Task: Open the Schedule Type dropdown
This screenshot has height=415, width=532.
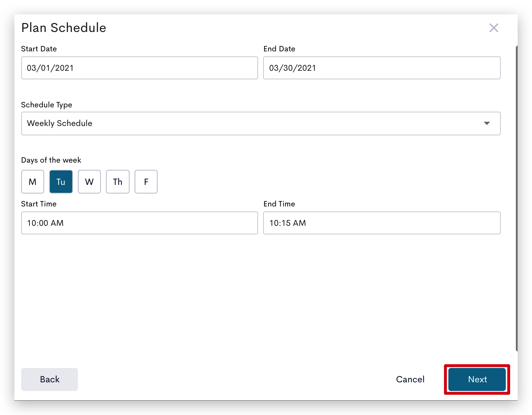Action: click(261, 123)
